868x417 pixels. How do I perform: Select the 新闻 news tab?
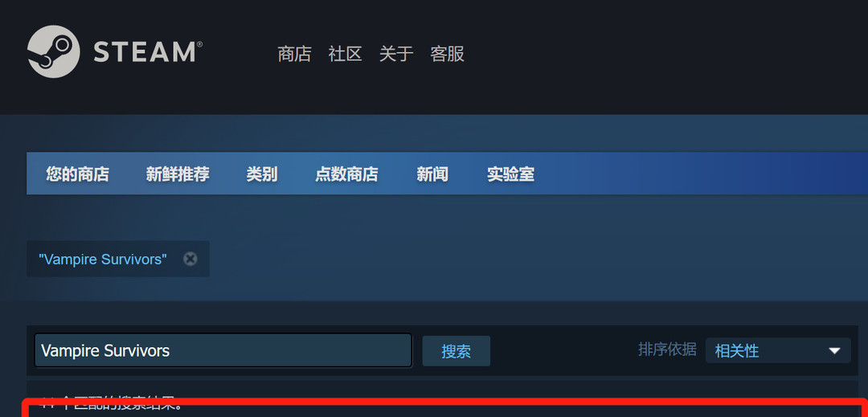(x=432, y=174)
